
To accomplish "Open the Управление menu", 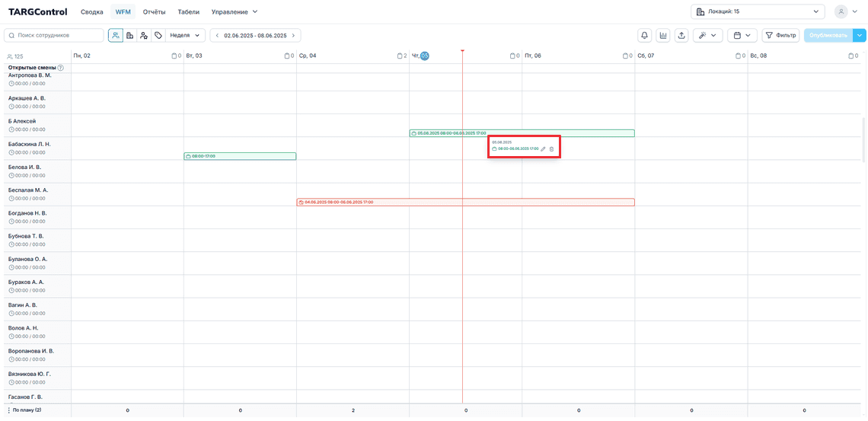I will (235, 11).
